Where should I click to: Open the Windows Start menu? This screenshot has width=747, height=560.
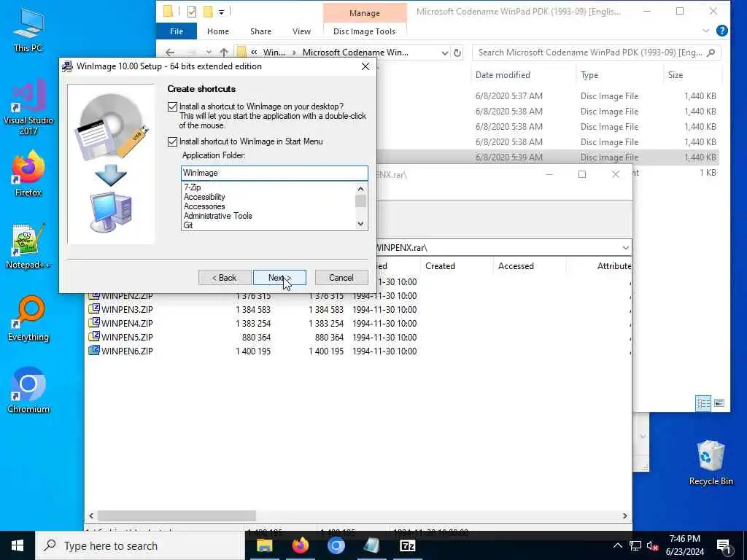[x=18, y=545]
